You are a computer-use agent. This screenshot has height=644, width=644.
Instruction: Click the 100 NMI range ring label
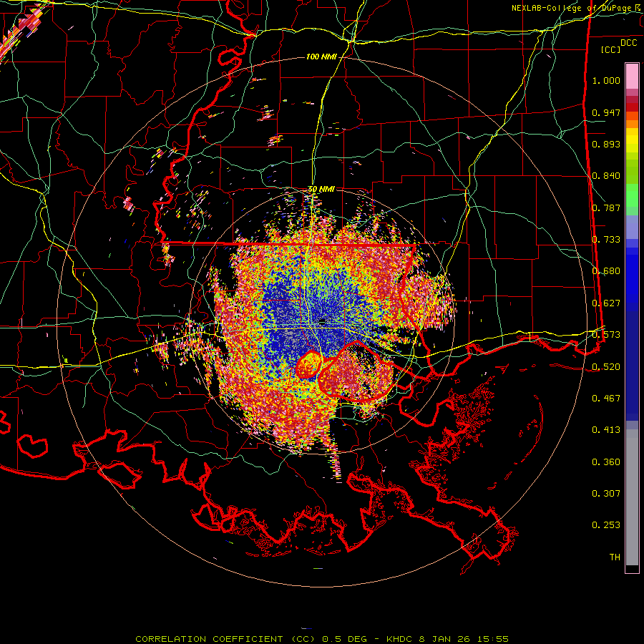[321, 57]
